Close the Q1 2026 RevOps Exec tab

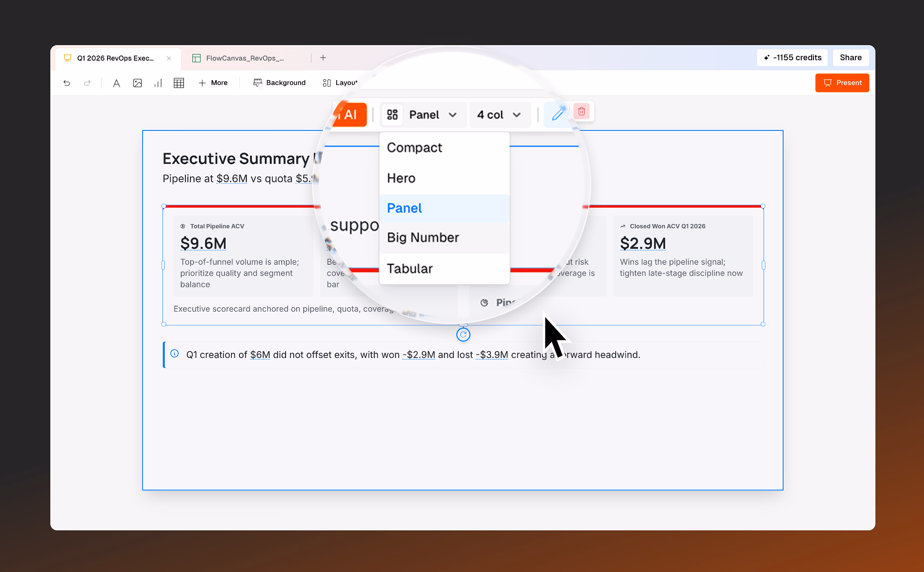click(x=169, y=58)
